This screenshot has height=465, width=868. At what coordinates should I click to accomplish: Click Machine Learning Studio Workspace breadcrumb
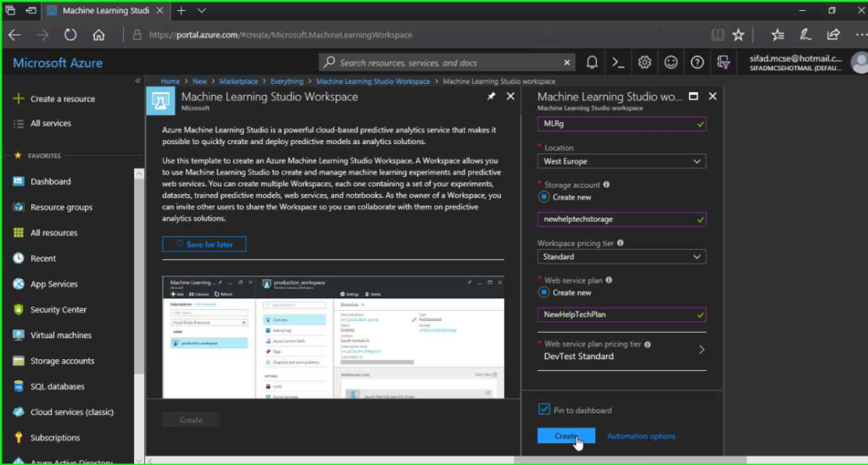373,81
